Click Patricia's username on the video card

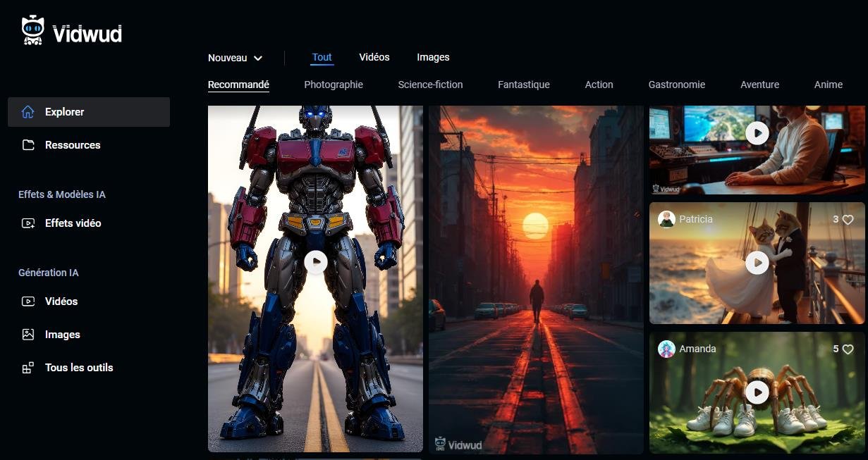pyautogui.click(x=696, y=219)
